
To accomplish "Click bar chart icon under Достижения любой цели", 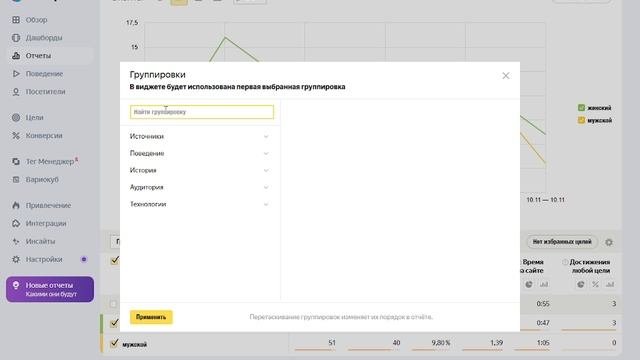I will coord(610,284).
